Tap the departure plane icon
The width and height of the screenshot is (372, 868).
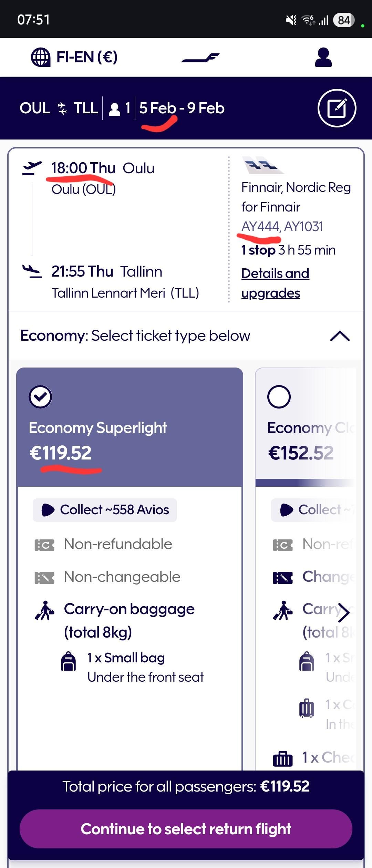click(x=32, y=168)
